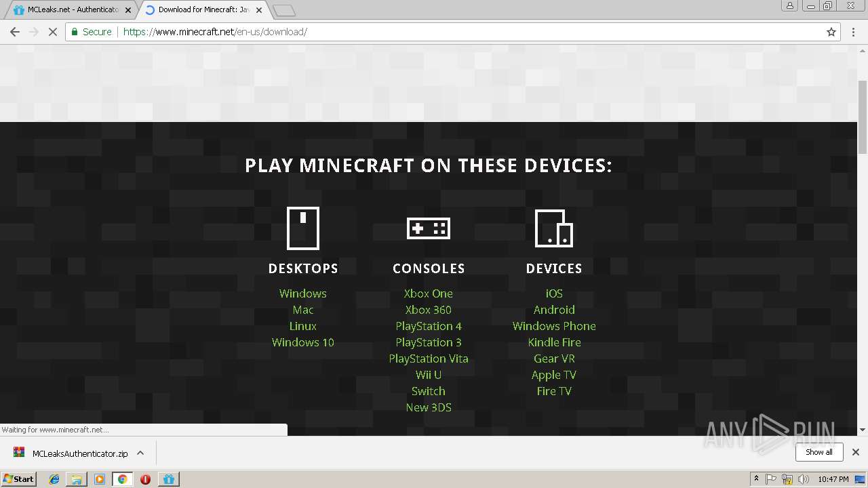Click the network tray icon
Viewport: 868px width, 488px height.
click(787, 479)
